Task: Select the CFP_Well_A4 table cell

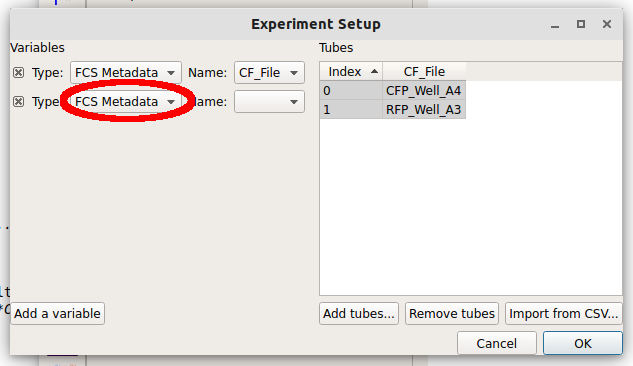Action: 424,90
